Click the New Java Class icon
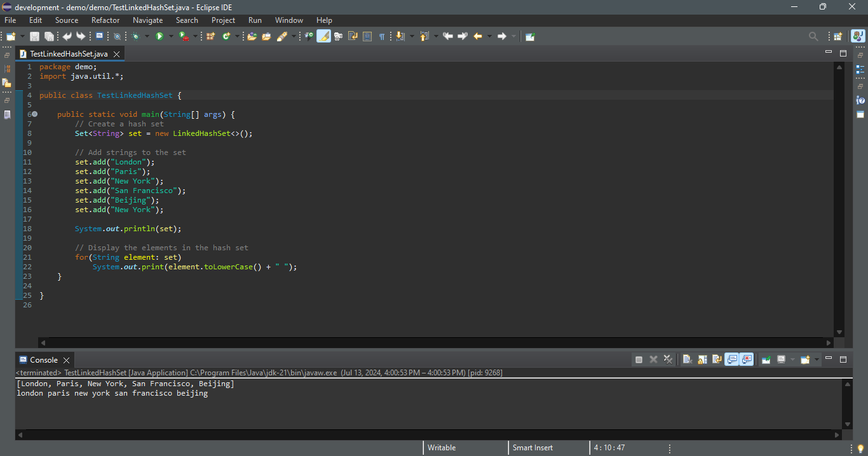 [226, 37]
